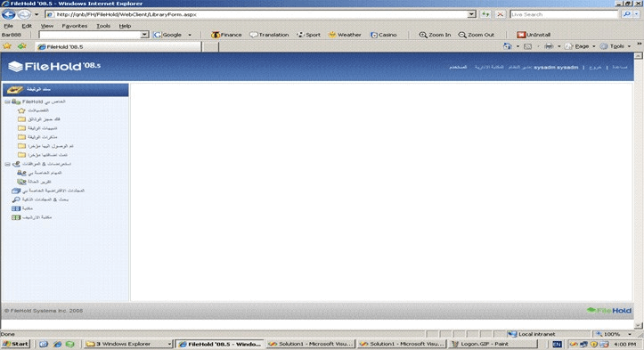Click the RSS Feeds icon

[528, 46]
